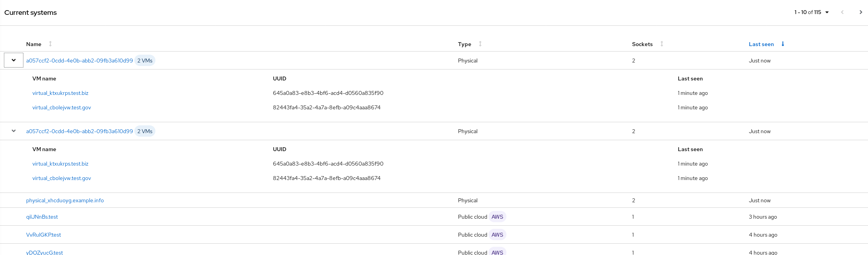Click the Last seen column header
Image resolution: width=868 pixels, height=255 pixels.
pos(761,44)
